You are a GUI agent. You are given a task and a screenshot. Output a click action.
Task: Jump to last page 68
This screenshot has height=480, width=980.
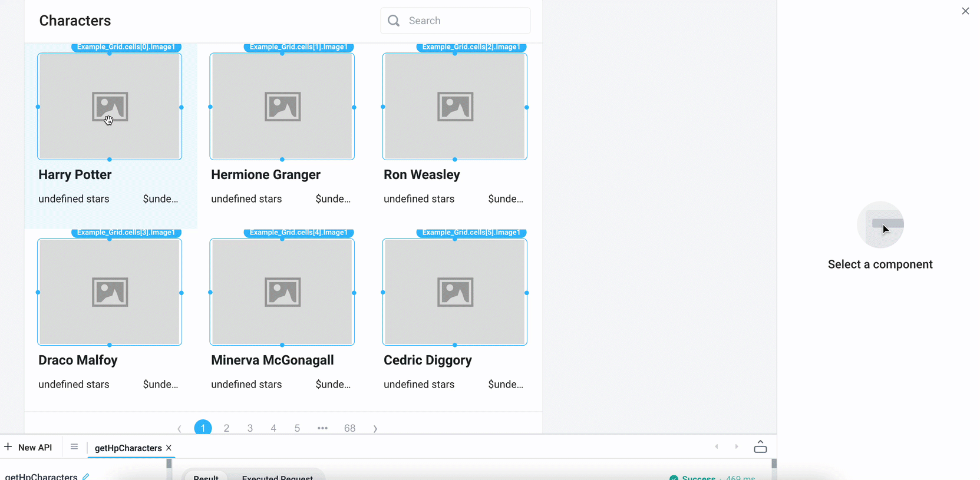click(x=350, y=428)
